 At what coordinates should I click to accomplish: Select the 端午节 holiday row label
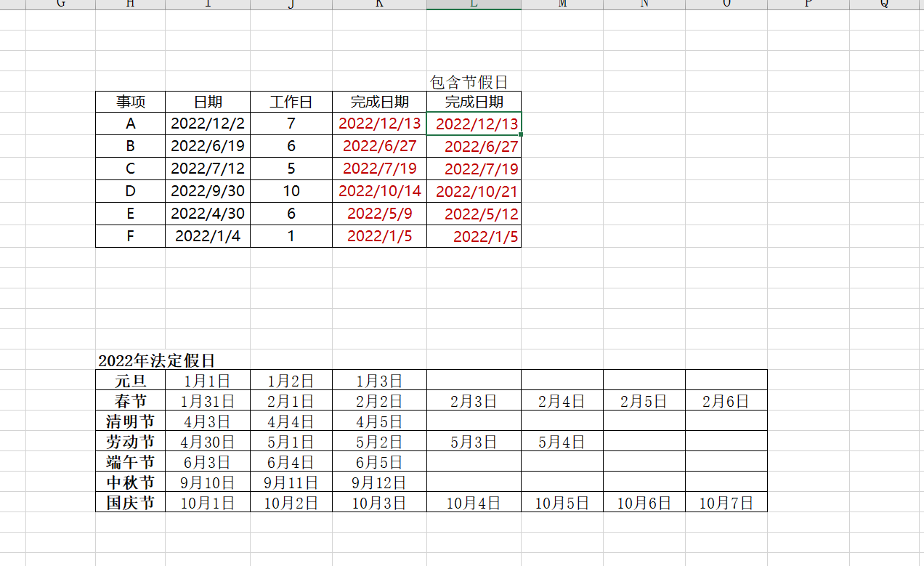click(x=131, y=461)
